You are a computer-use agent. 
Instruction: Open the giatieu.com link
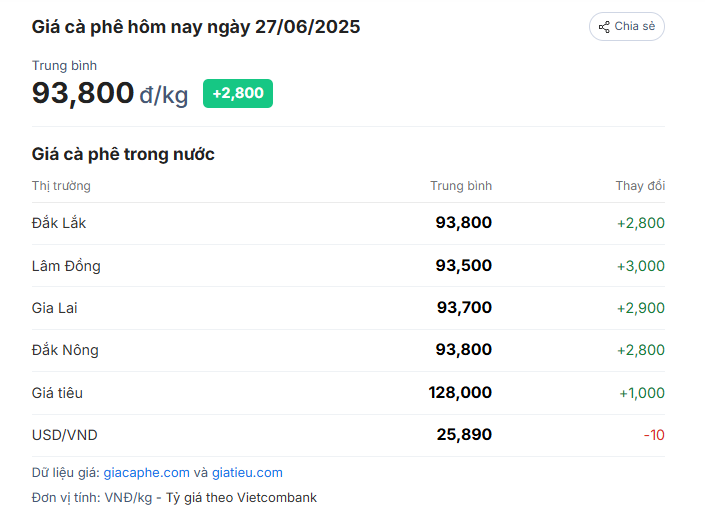tap(247, 473)
